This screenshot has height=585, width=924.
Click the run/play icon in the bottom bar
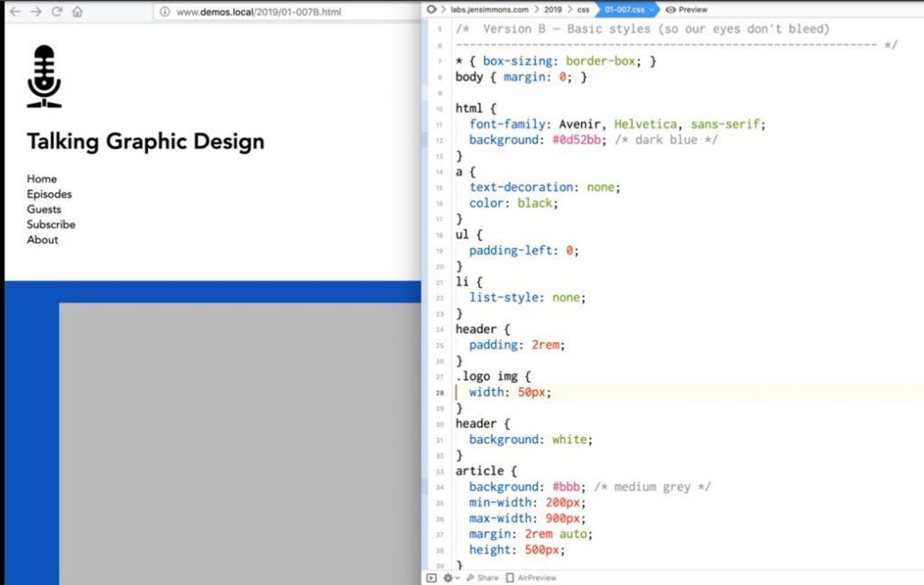pos(432,578)
